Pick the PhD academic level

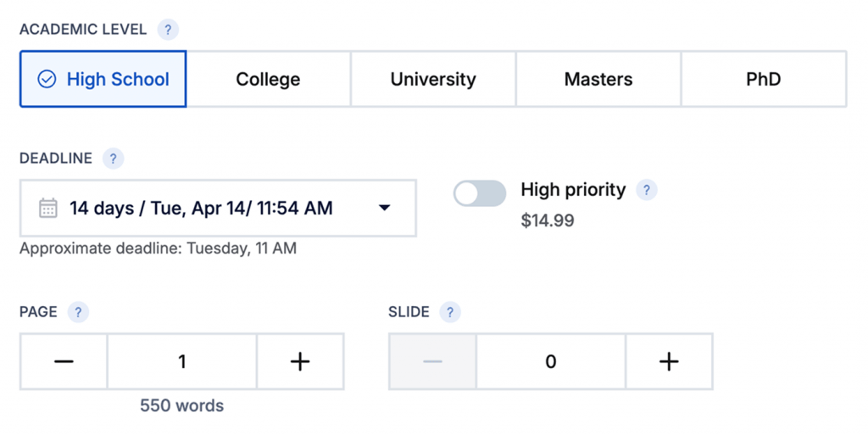point(763,80)
